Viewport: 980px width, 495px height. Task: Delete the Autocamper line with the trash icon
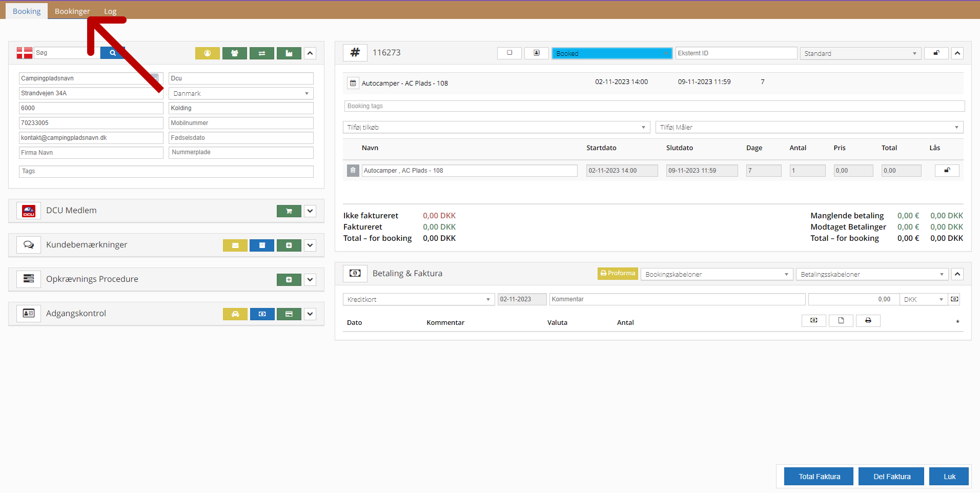[x=353, y=171]
